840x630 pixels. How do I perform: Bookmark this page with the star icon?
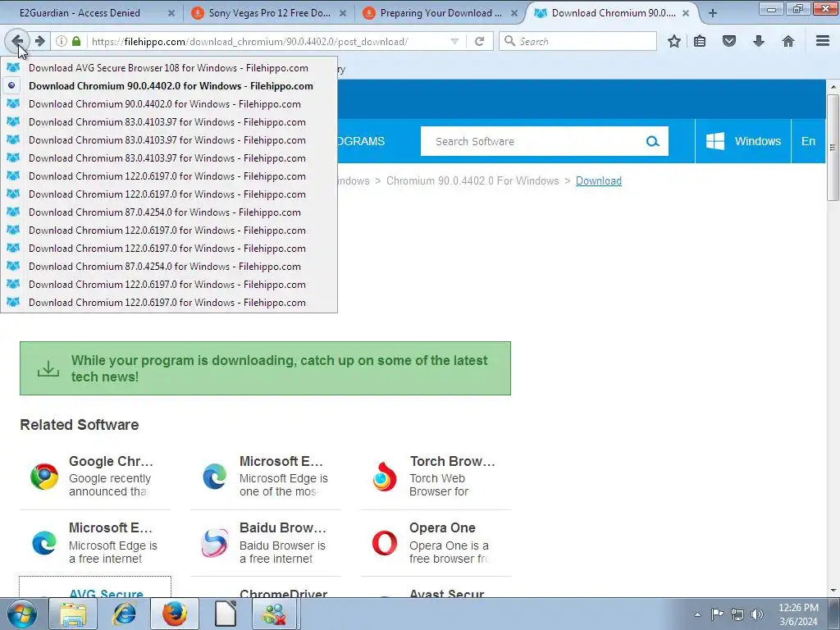[x=674, y=41]
